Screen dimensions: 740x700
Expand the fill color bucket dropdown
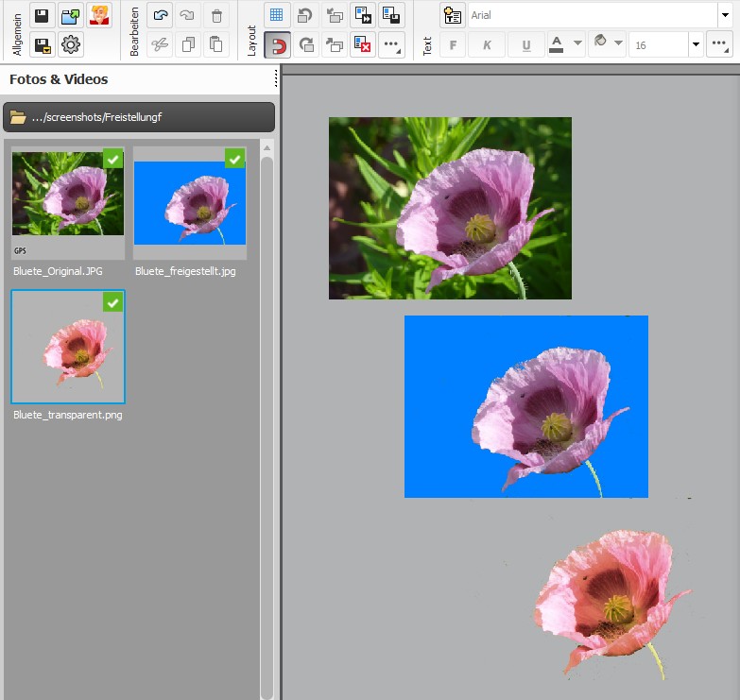point(618,43)
